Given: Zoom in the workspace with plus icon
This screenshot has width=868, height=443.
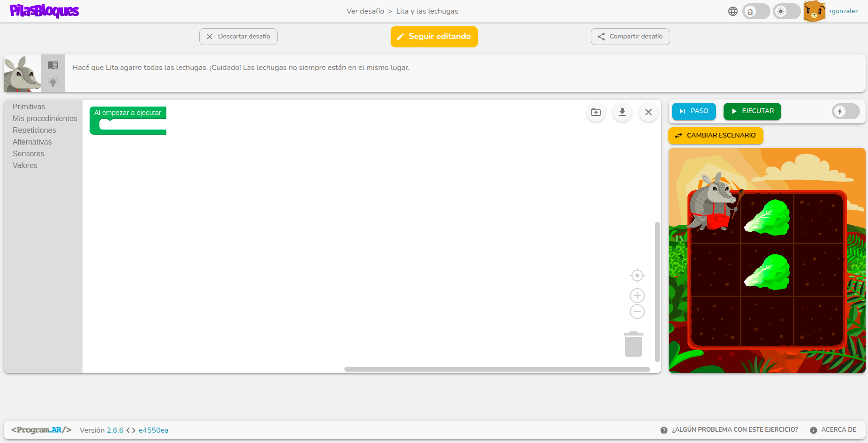Looking at the screenshot, I should coord(637,296).
